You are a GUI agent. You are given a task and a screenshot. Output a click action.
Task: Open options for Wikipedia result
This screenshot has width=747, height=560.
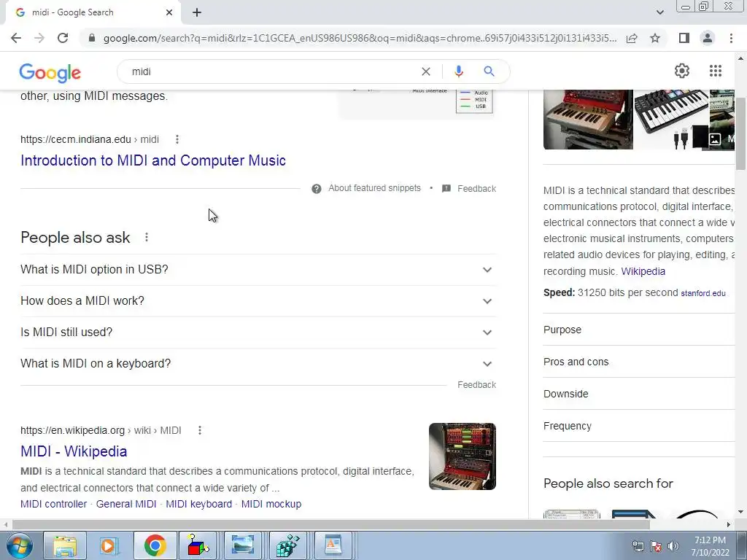click(200, 430)
